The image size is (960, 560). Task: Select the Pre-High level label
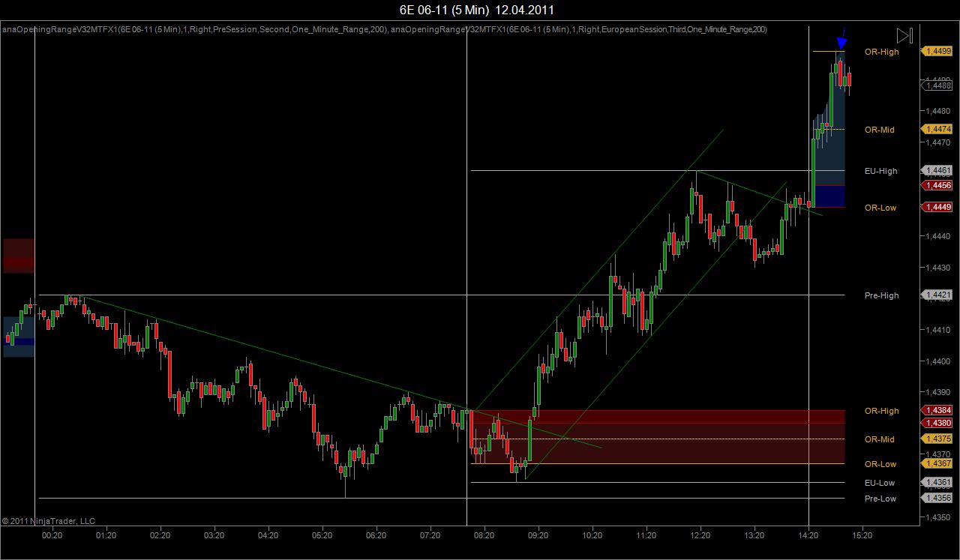coord(881,295)
